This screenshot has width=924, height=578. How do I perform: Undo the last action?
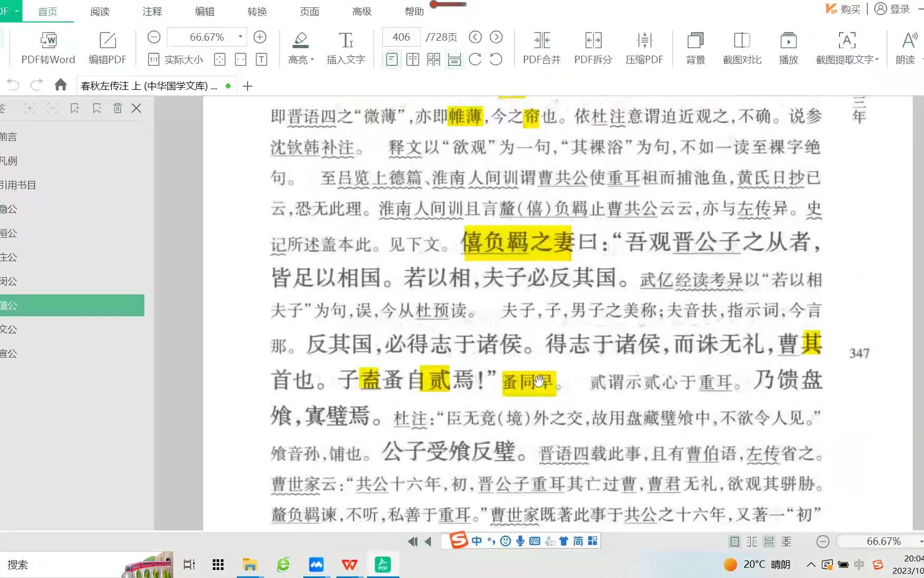point(13,85)
